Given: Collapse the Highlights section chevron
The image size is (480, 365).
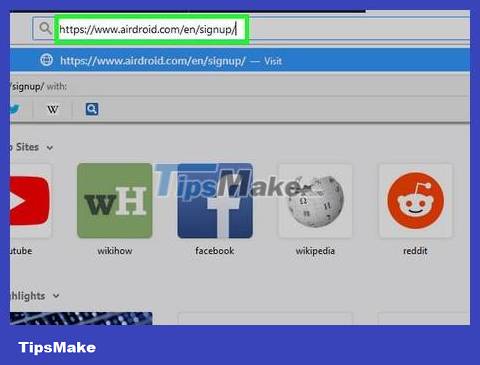Looking at the screenshot, I should 56,296.
